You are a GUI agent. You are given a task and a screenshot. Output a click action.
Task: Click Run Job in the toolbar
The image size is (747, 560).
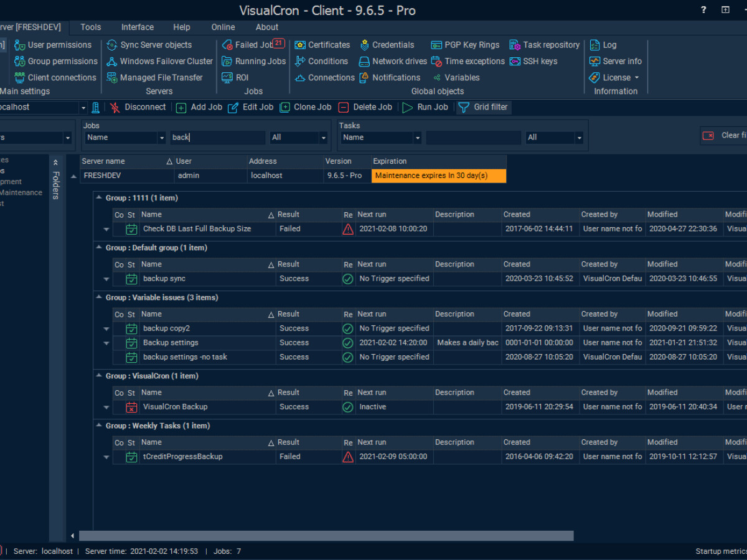426,106
